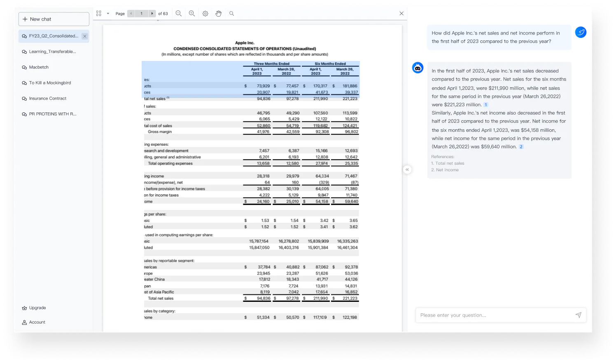Open the page thumbnails grid view

click(x=98, y=13)
